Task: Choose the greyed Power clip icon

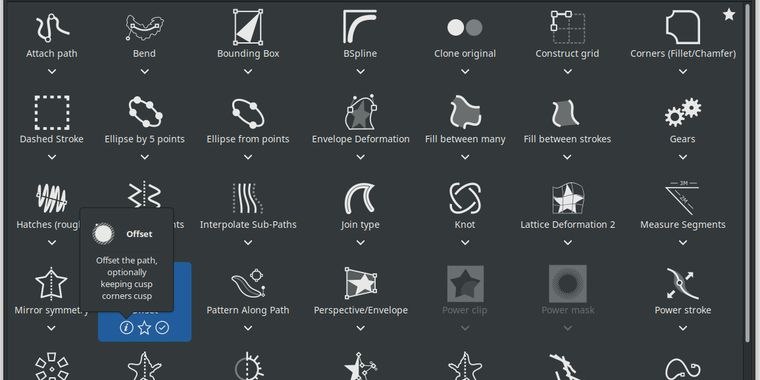Action: [x=465, y=284]
